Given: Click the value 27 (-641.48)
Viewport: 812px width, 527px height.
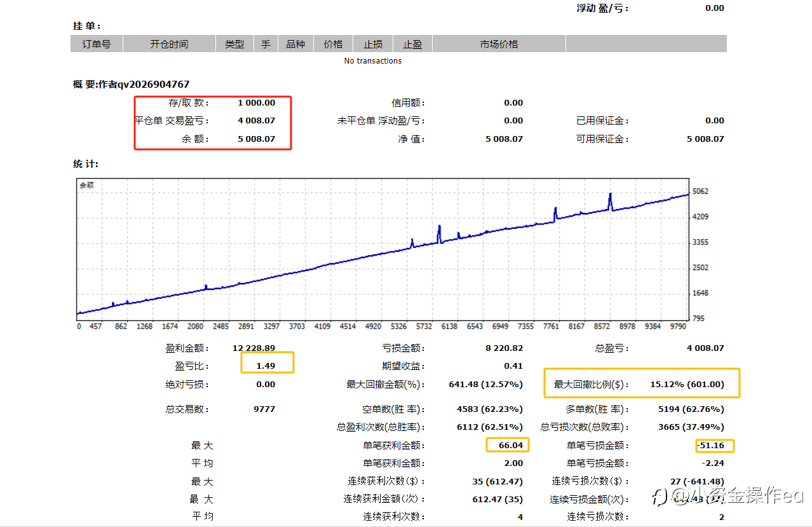Looking at the screenshot, I should point(697,481).
